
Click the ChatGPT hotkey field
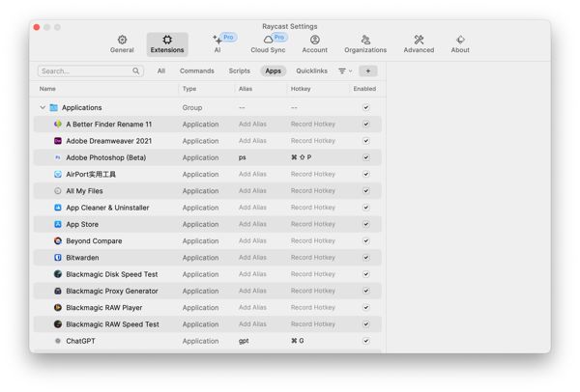(x=298, y=341)
